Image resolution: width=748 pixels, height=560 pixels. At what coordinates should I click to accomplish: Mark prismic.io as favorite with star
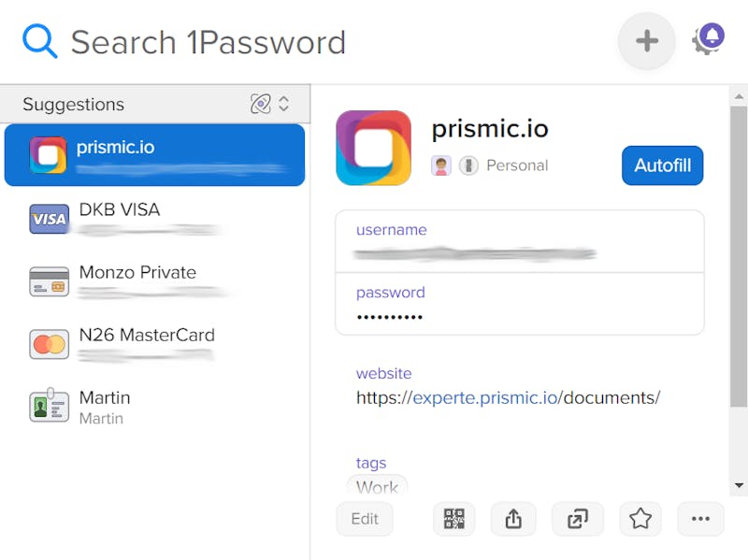640,519
